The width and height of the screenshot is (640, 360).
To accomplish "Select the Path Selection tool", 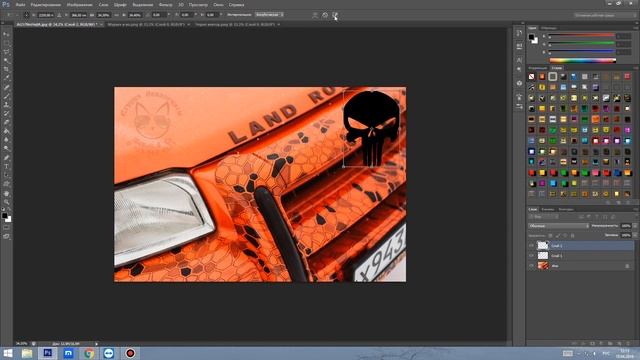I will point(7,175).
